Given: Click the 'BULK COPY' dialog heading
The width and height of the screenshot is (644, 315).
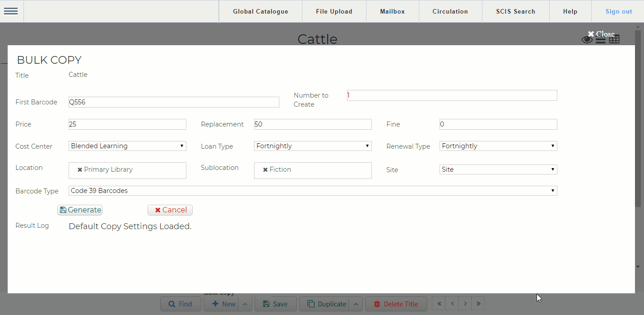Looking at the screenshot, I should pos(49,60).
